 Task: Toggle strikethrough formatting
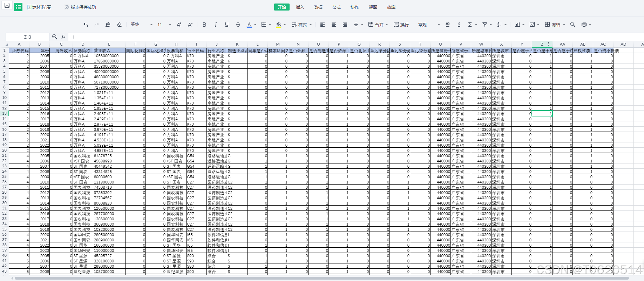click(x=238, y=25)
